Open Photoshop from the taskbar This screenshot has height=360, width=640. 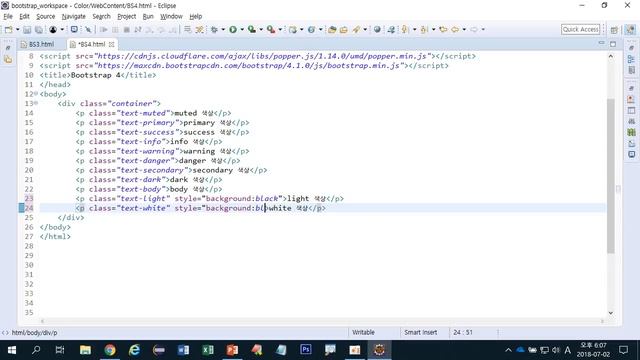point(306,350)
